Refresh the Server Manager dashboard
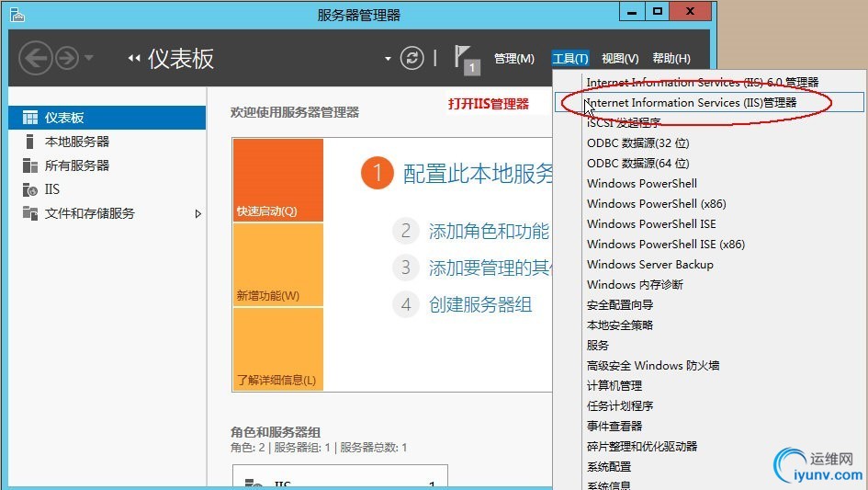 click(411, 58)
